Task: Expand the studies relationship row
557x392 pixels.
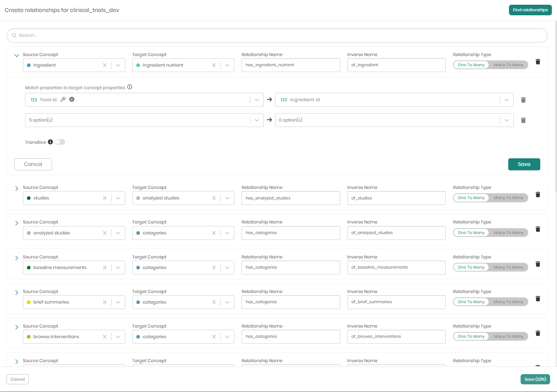Action: (16, 189)
